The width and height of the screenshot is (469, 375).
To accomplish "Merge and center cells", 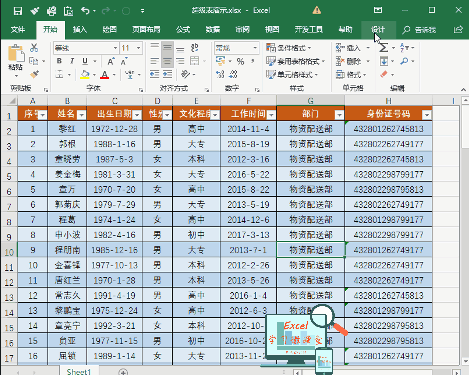I will tap(195, 61).
